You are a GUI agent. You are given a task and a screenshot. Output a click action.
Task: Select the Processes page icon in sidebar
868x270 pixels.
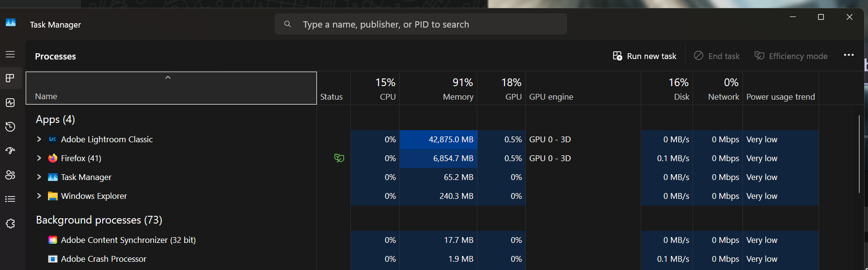tap(10, 78)
